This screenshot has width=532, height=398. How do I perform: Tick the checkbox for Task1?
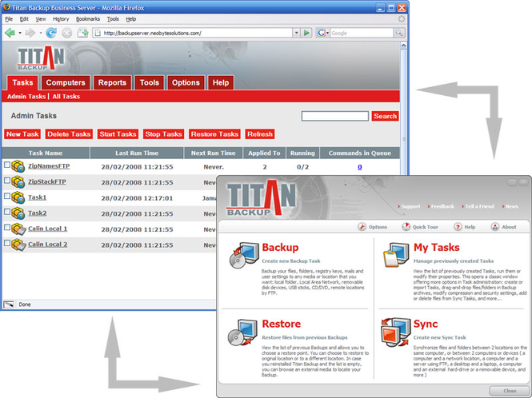7,196
